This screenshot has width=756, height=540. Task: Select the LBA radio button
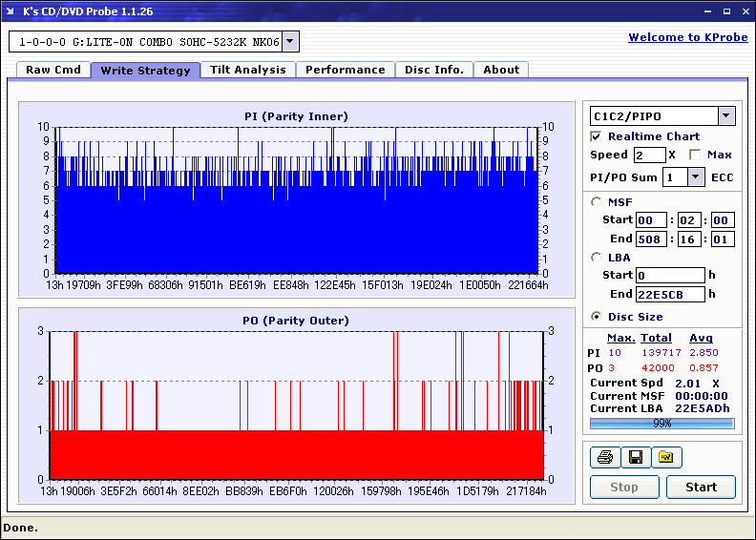[x=597, y=257]
